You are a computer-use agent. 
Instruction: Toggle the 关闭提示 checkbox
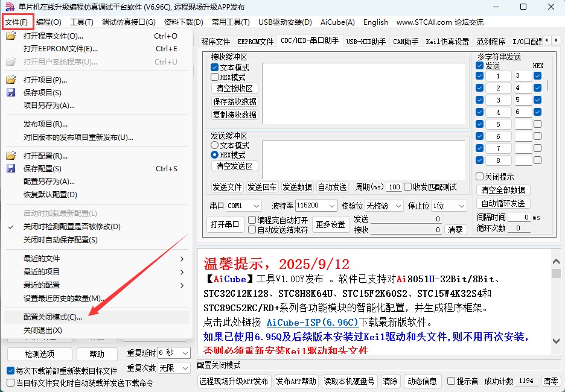click(479, 177)
